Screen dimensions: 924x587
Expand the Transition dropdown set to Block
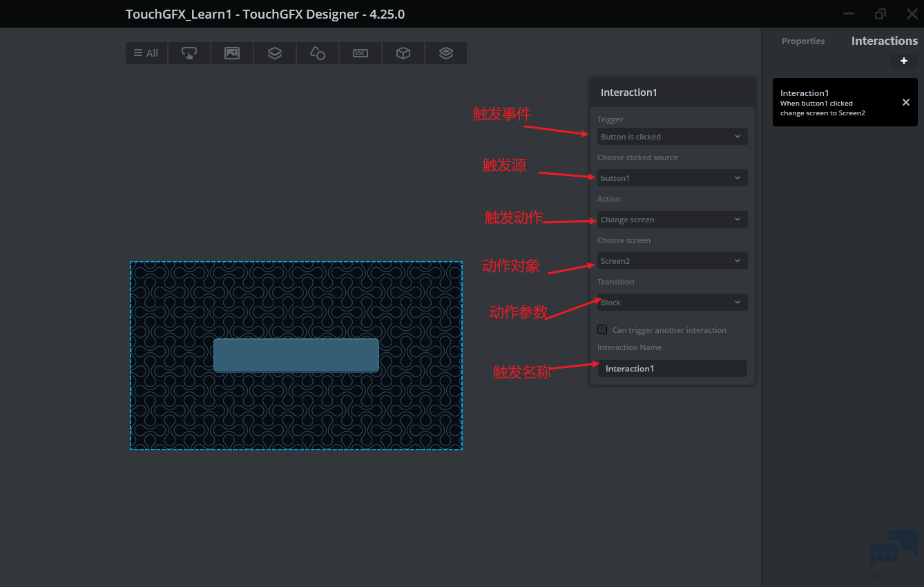tap(672, 302)
